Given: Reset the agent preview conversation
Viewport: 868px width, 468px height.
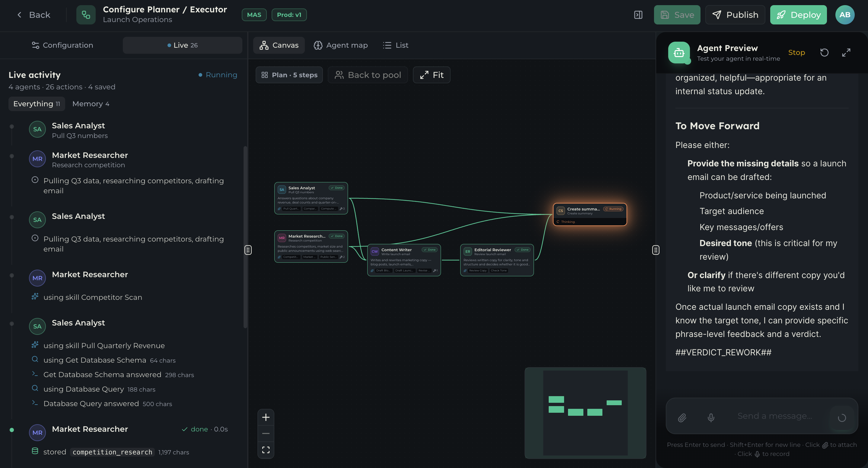Looking at the screenshot, I should tap(824, 53).
